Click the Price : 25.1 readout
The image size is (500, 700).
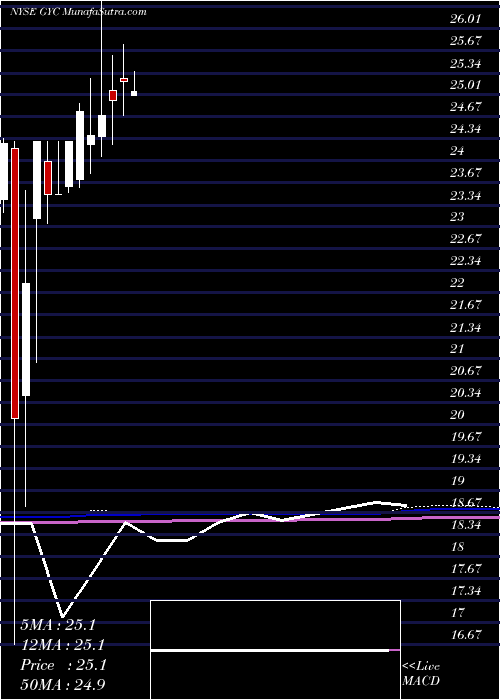click(63, 665)
